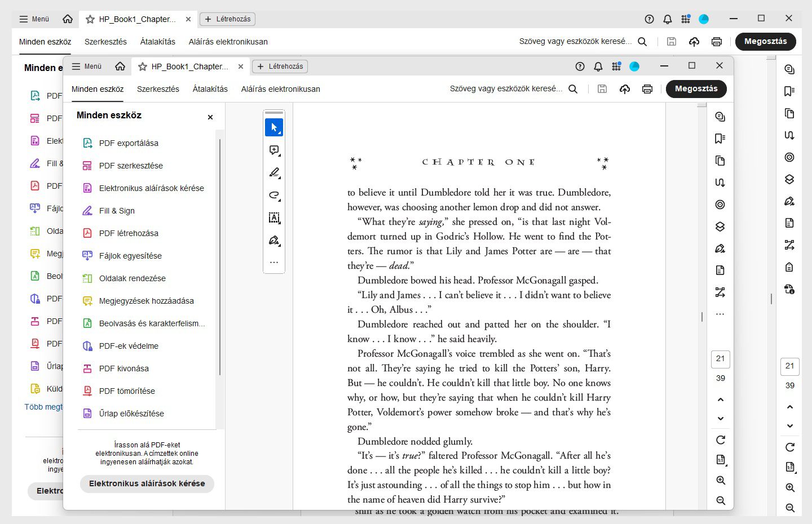Viewport: 812px width, 524px height.
Task: Open the notifications bell dropdown
Action: (598, 66)
